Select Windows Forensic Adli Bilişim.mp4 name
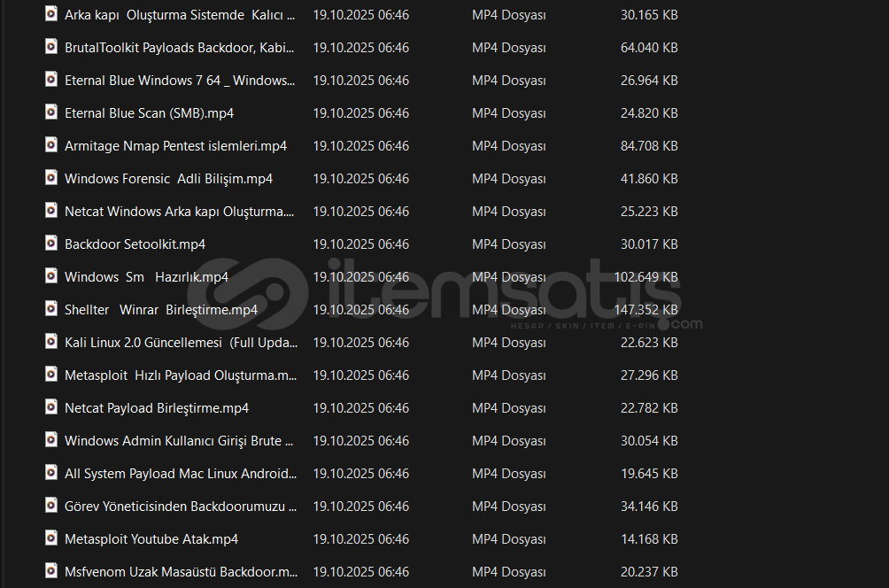Image resolution: width=889 pixels, height=588 pixels. click(x=168, y=179)
